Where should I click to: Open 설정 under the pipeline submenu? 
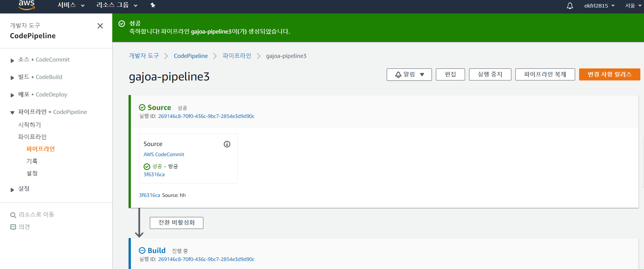[32, 173]
